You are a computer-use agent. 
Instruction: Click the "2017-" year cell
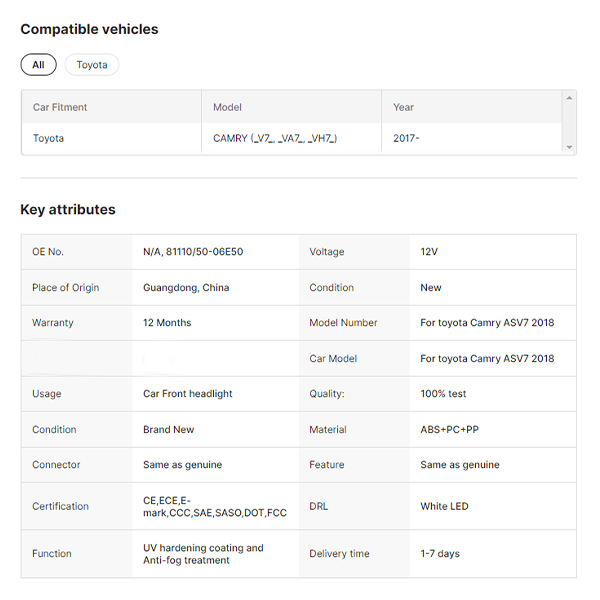coord(406,138)
